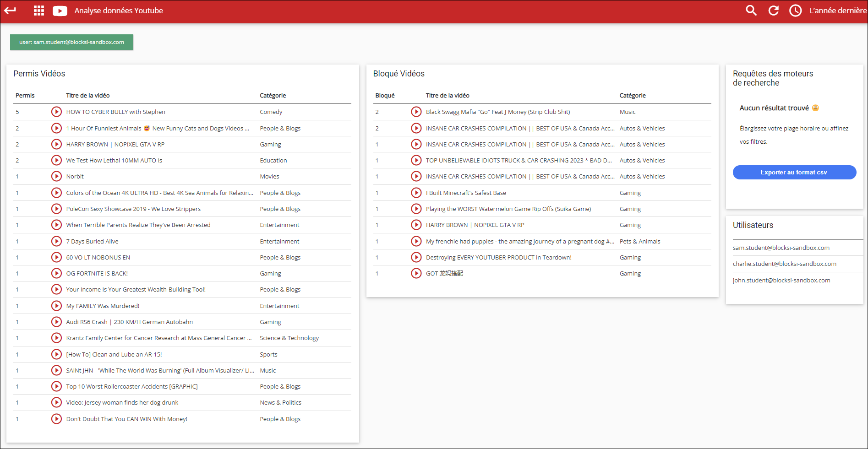The image size is (868, 449).
Task: Select user charlie.student@blocksi-sandbox.com
Action: pos(785,264)
